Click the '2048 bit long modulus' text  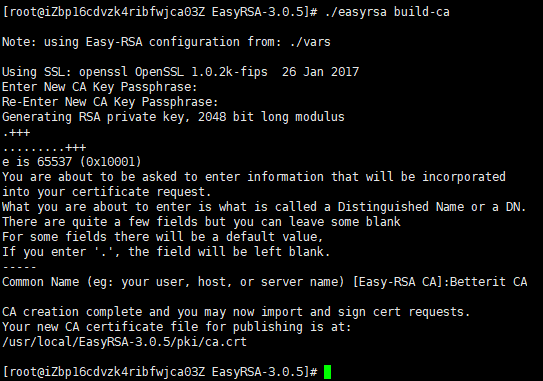(271, 117)
